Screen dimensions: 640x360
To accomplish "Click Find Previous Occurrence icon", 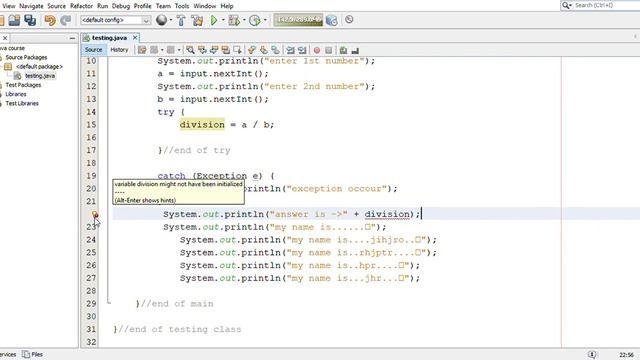I will point(202,50).
